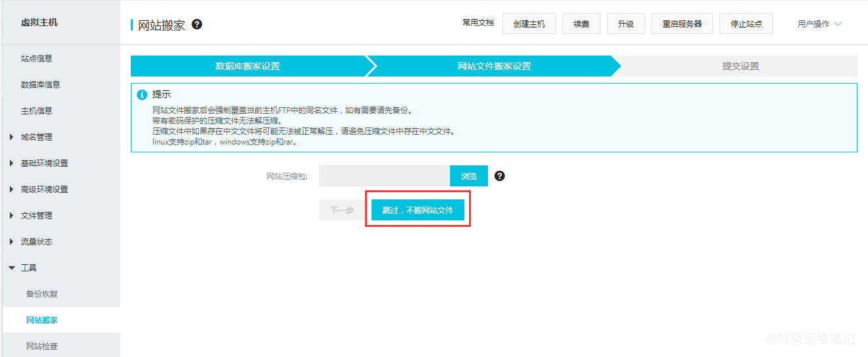Go to the 数据库搬家设置 step
868x357 pixels.
(x=247, y=66)
